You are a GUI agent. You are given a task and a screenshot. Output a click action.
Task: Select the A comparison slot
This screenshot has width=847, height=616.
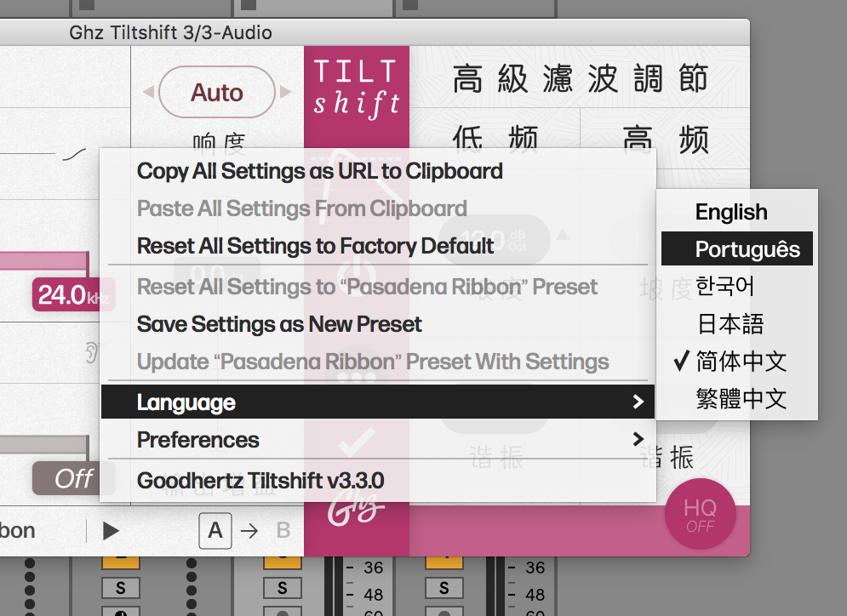(215, 531)
